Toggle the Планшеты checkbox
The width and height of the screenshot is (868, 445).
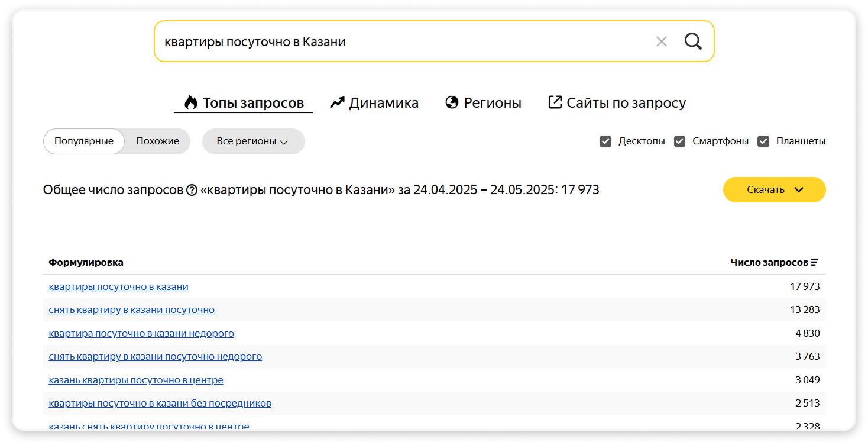(763, 141)
